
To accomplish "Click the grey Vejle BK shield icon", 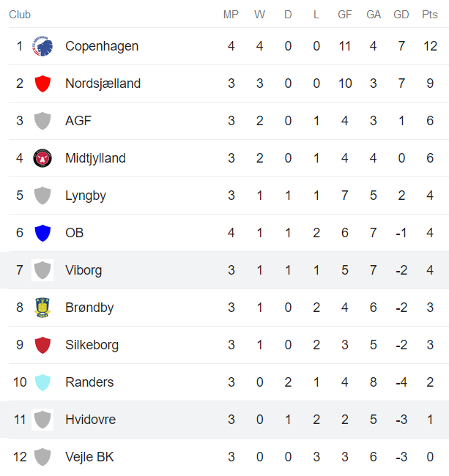I will (x=42, y=457).
